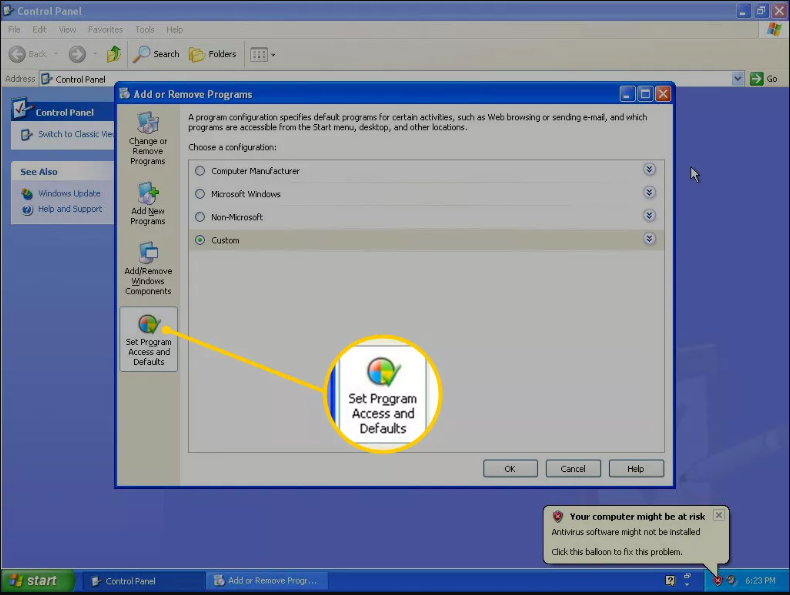Select Set Program Access and Defaults sidebar button
Viewport: 790px width, 595px height.
[149, 339]
